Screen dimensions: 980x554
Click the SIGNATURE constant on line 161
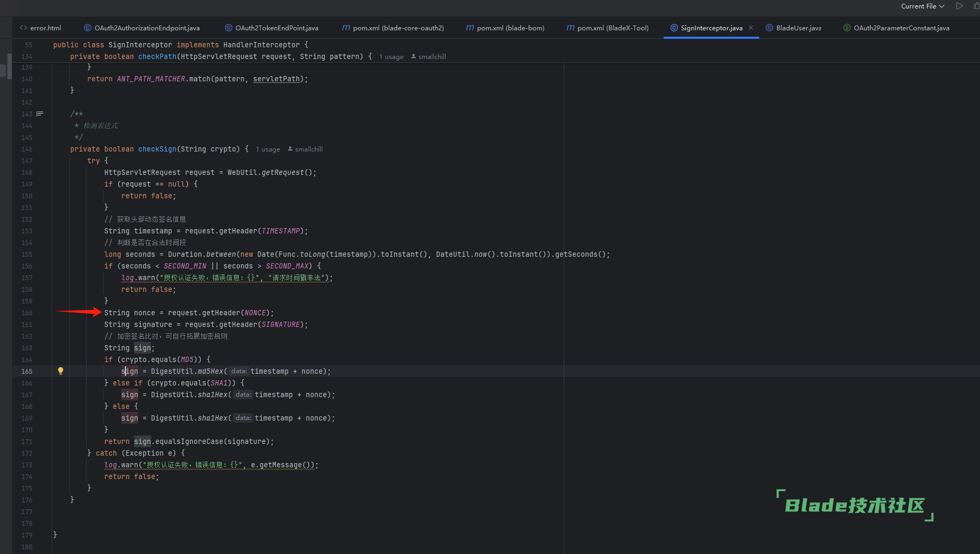pos(281,324)
